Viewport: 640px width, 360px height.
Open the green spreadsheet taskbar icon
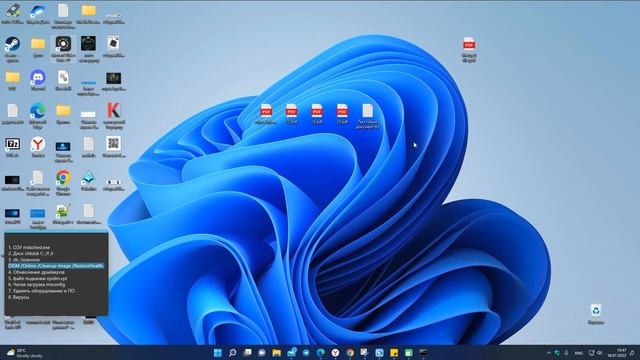coord(409,353)
